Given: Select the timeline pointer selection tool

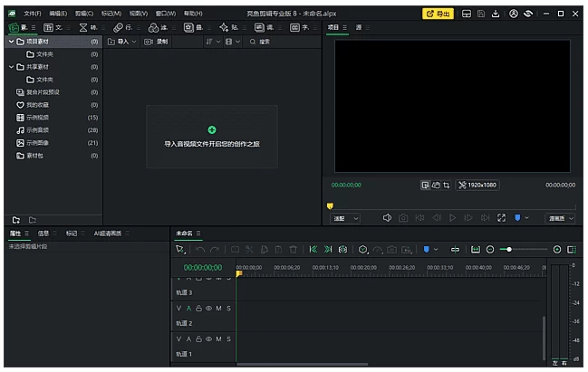Looking at the screenshot, I should pyautogui.click(x=180, y=250).
